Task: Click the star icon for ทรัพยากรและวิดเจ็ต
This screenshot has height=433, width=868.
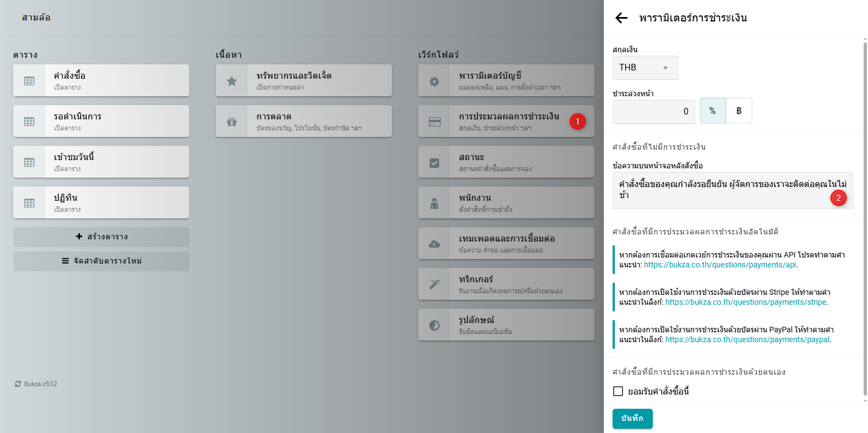Action: point(232,81)
